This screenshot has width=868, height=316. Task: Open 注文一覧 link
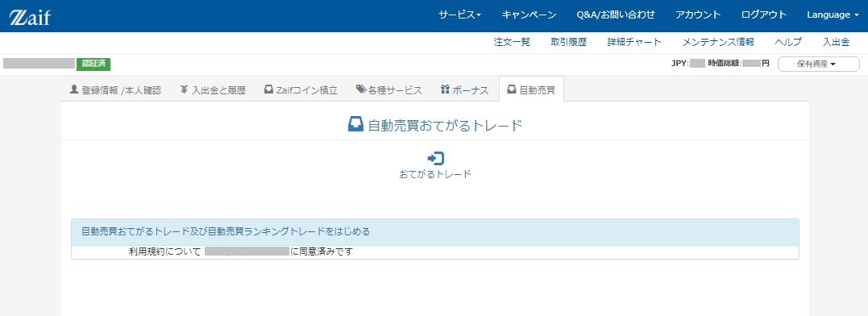[512, 42]
